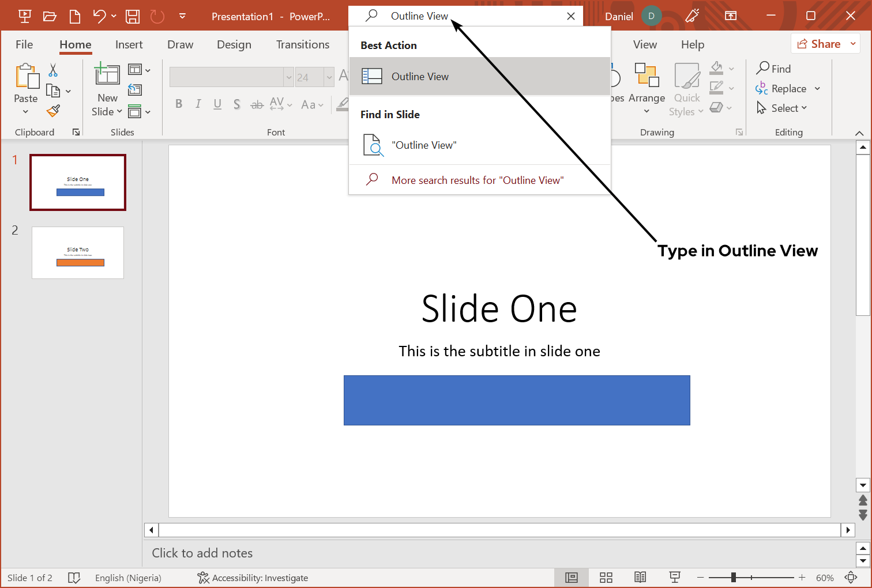Open the slide Layout dropdown
872x588 pixels.
point(138,70)
